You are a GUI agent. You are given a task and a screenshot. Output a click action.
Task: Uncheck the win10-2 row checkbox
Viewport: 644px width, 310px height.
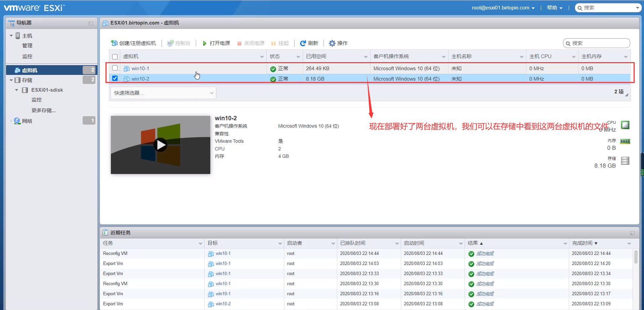point(115,78)
